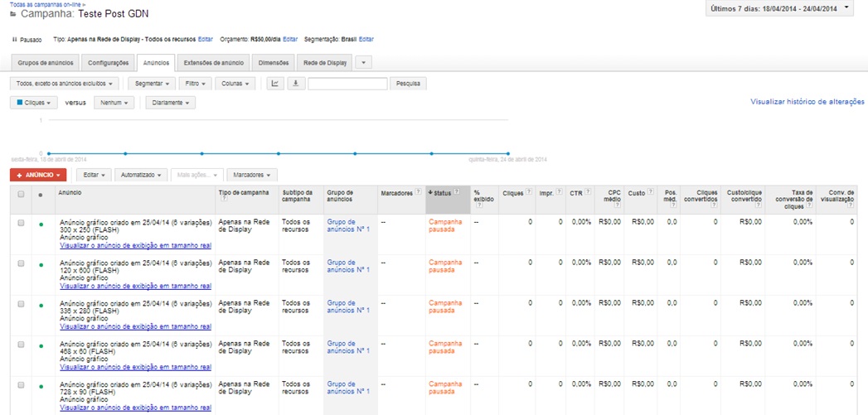Click green status dot of 728 x 90 ad
Image resolution: width=868 pixels, height=415 pixels.
[41, 386]
